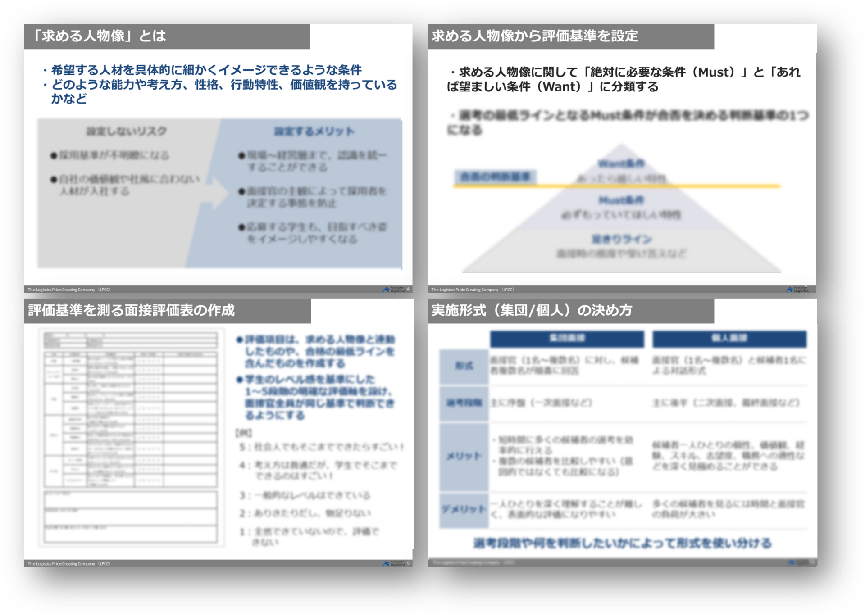Select the 求める人物像から評価基準を設定 title
Screen dimensions: 865x616
(x=535, y=36)
